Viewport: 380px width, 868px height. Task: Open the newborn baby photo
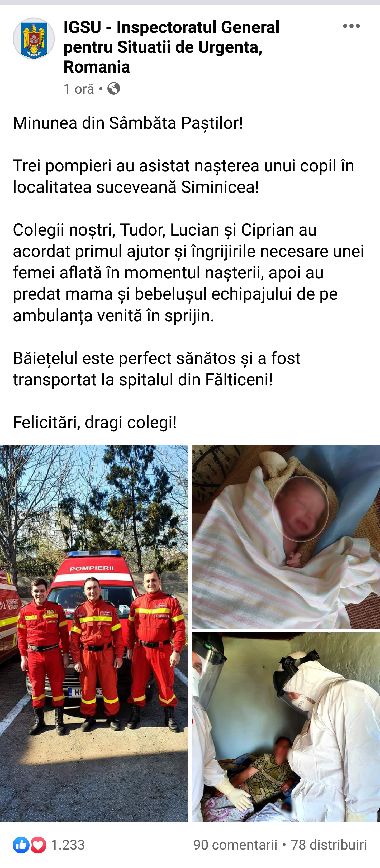click(286, 537)
